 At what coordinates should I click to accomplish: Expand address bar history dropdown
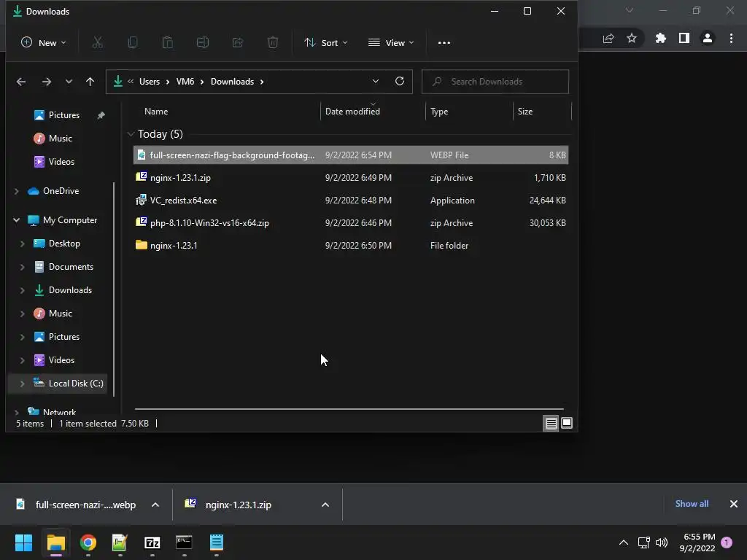376,81
